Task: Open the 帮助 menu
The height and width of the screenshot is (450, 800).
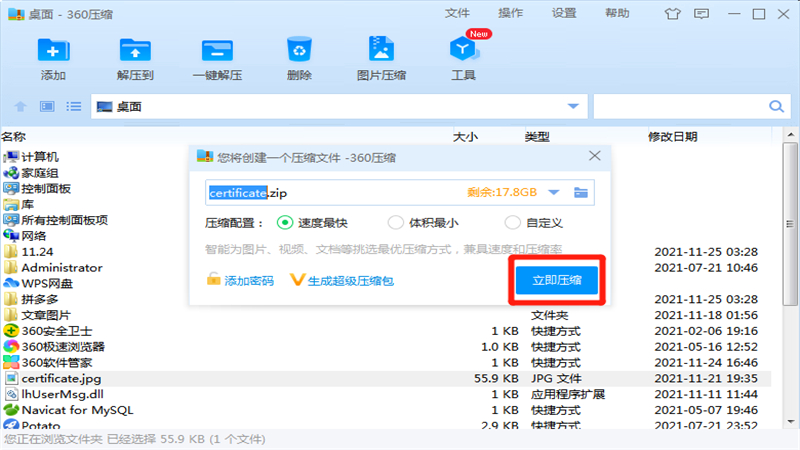Action: (617, 13)
